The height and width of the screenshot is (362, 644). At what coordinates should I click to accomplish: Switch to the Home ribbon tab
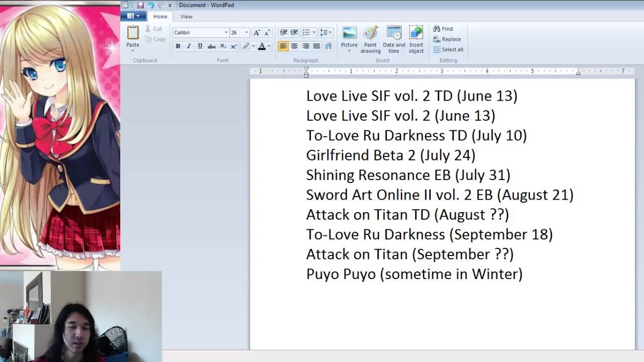click(160, 17)
